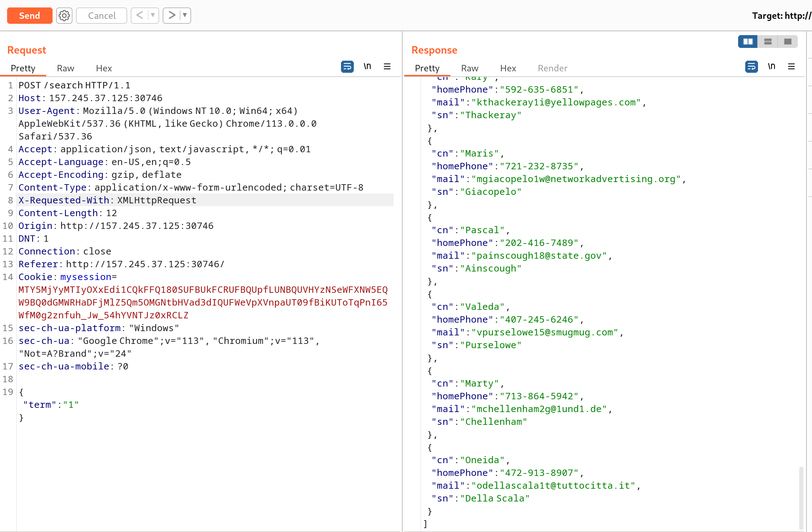The image size is (812, 532).
Task: Switch to Response Raw tab
Action: pos(470,68)
